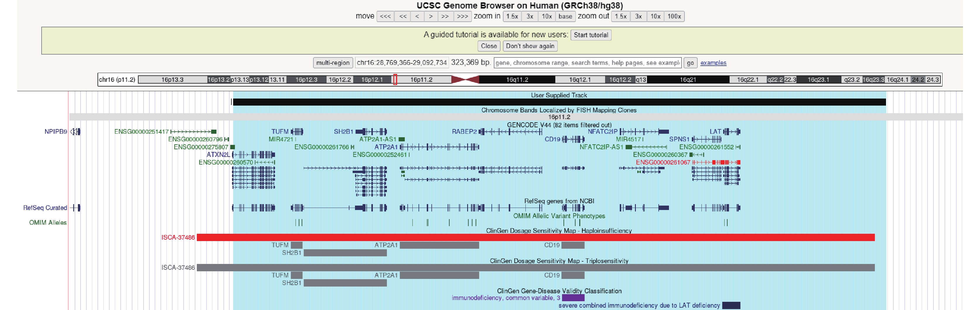
Task: Open multi-region options
Action: [333, 63]
